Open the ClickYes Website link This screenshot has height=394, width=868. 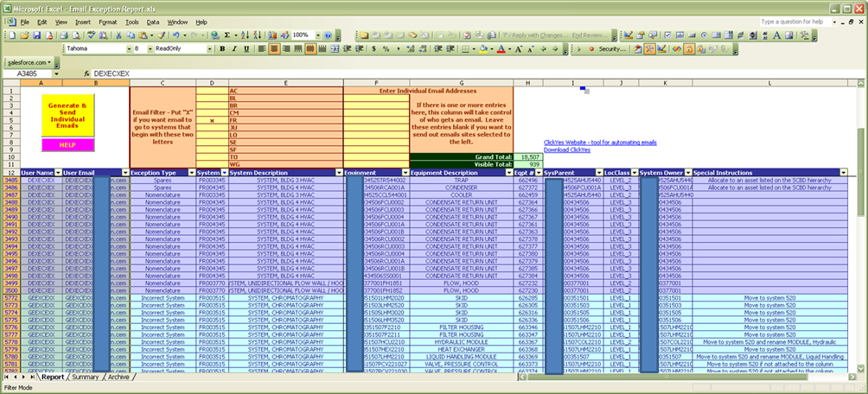[600, 143]
